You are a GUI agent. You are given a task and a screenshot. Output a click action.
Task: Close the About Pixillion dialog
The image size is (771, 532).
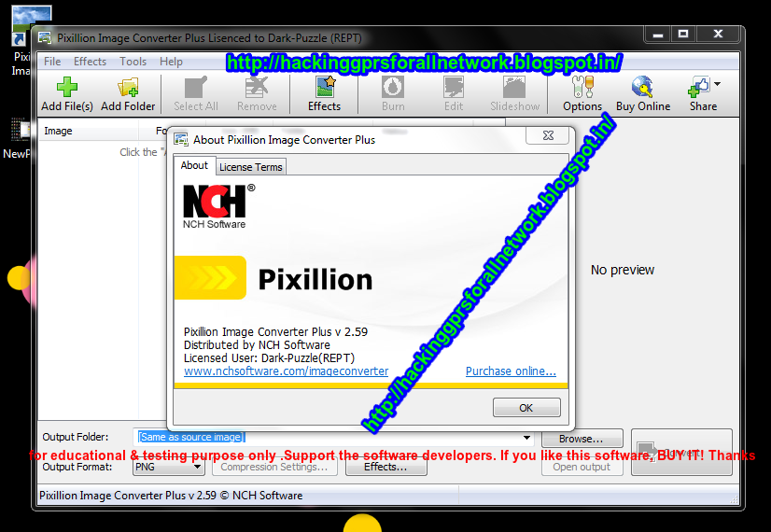[x=548, y=135]
